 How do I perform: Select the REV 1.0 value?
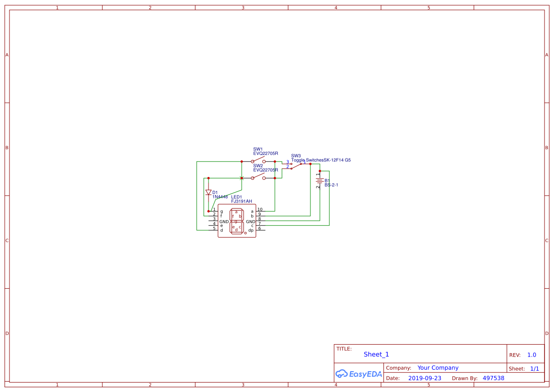click(532, 355)
